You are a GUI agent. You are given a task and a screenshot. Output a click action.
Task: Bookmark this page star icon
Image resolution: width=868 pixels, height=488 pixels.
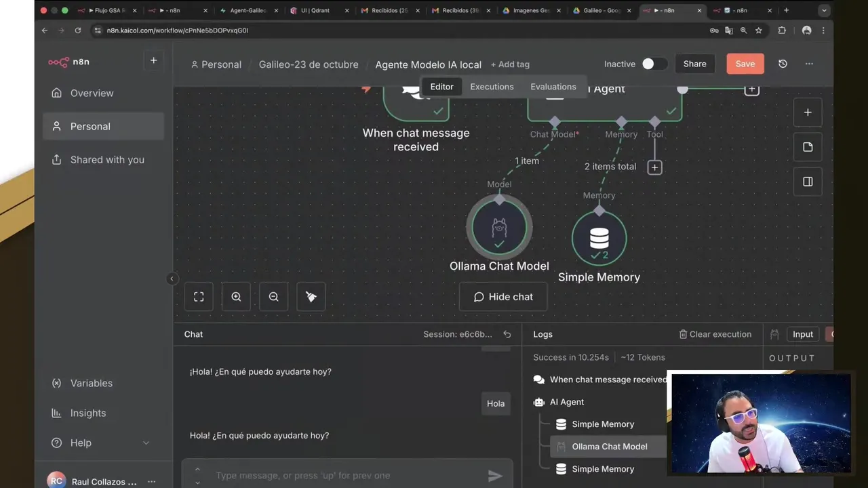759,30
